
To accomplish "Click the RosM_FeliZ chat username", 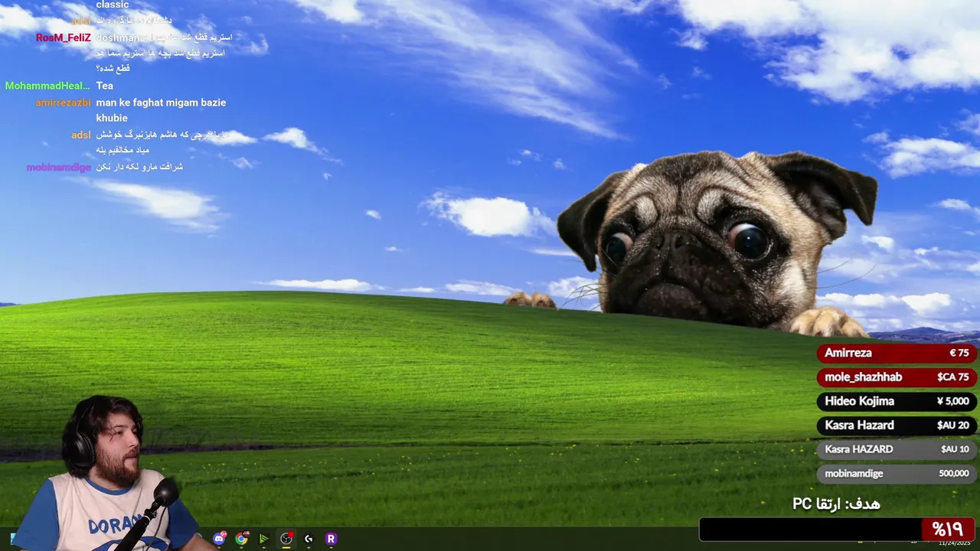I will pyautogui.click(x=64, y=37).
